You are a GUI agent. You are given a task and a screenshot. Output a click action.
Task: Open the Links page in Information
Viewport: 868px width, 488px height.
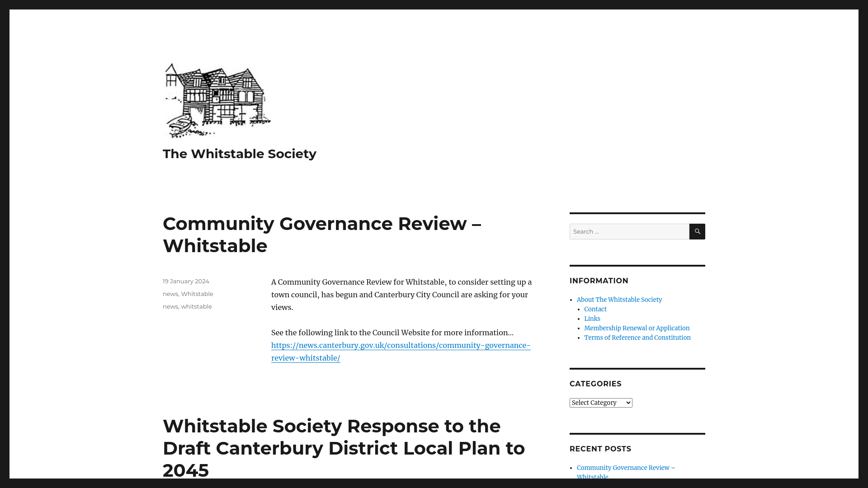pyautogui.click(x=592, y=319)
